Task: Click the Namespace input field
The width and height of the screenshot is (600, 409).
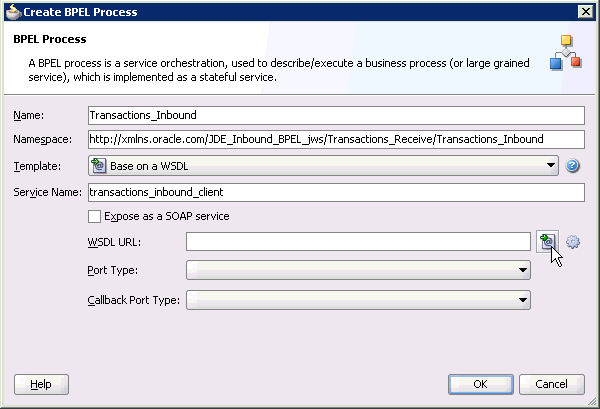Action: [x=336, y=139]
